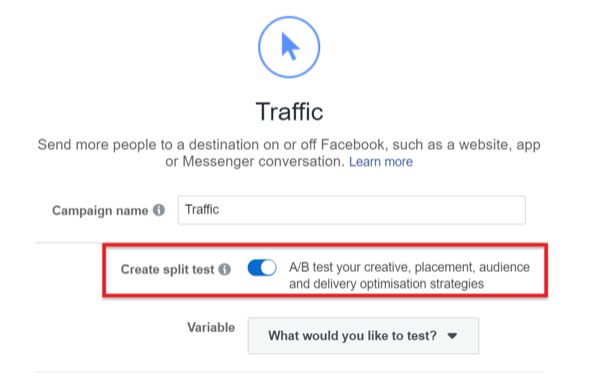Open the 'What would you like to test?' dropdown
600x380 pixels.
click(363, 336)
